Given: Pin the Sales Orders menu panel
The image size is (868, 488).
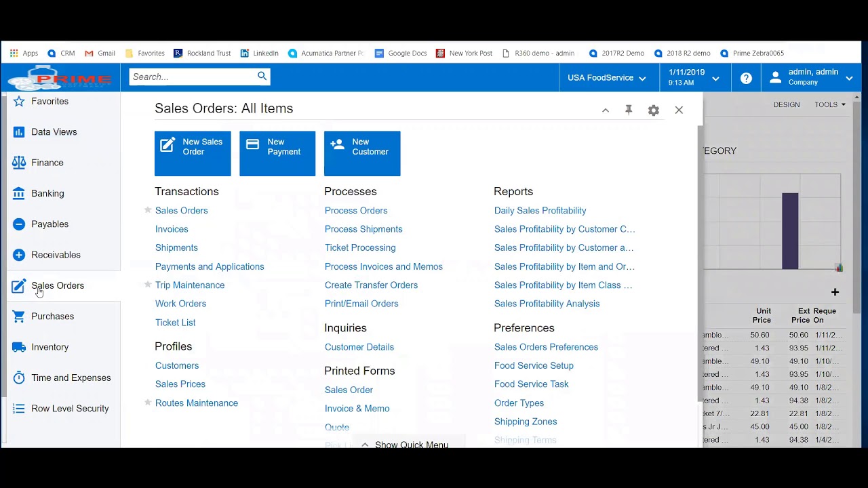Looking at the screenshot, I should 629,110.
